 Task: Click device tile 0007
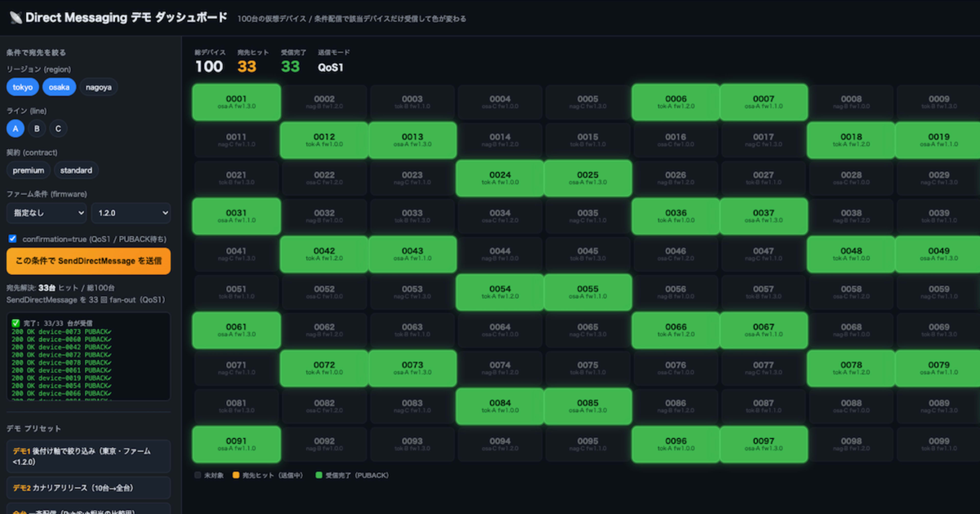pos(764,102)
